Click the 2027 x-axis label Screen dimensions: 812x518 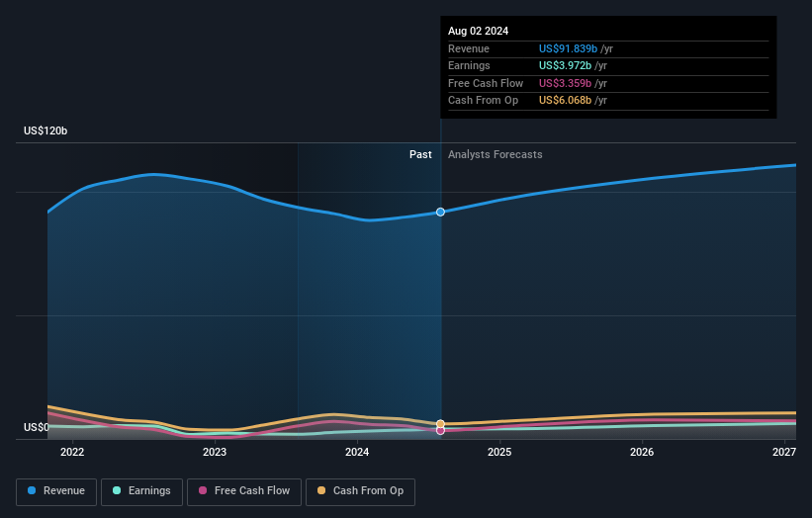784,452
